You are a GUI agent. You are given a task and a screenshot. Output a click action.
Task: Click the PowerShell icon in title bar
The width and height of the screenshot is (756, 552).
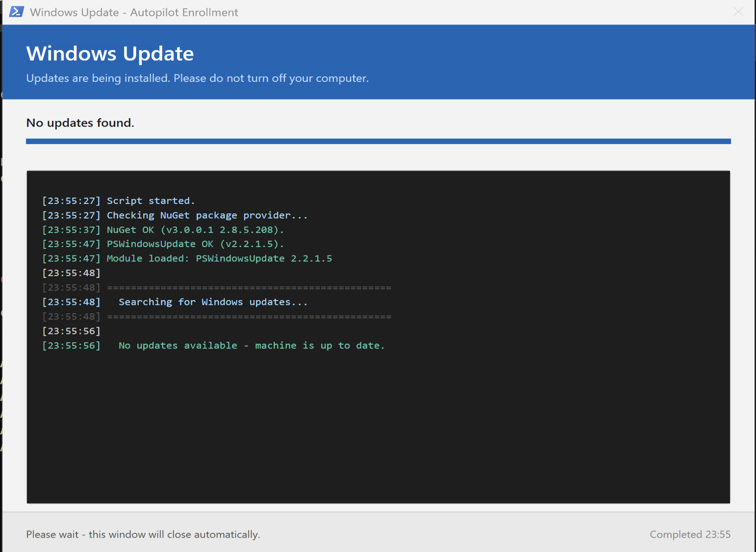tap(16, 12)
